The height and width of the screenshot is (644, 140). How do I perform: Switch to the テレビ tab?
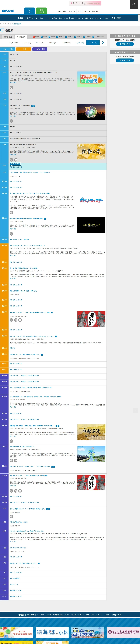[30, 11]
